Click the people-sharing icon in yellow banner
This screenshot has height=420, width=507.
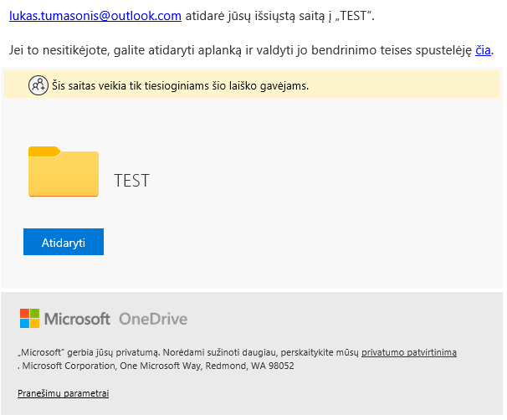pyautogui.click(x=38, y=85)
